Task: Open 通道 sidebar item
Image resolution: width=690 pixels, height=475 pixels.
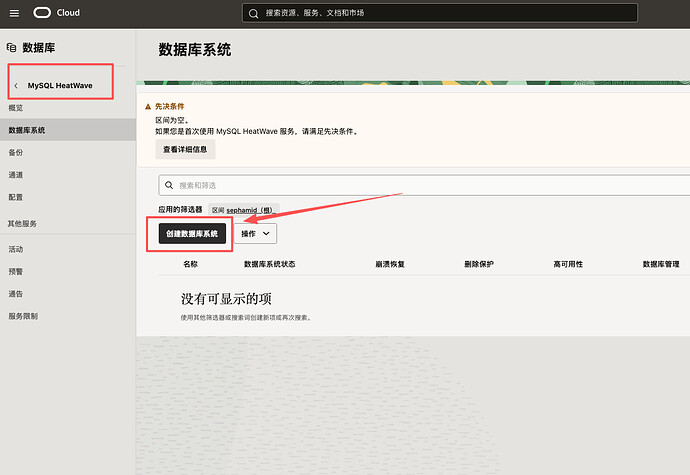Action: 16,175
